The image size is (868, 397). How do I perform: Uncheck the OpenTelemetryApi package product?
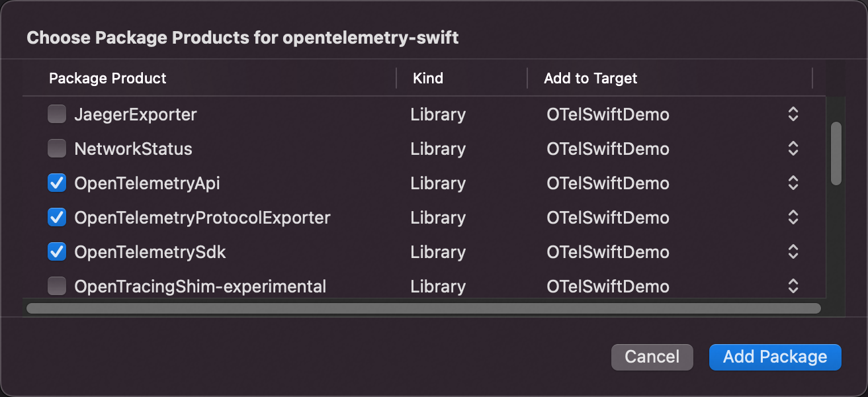57,183
